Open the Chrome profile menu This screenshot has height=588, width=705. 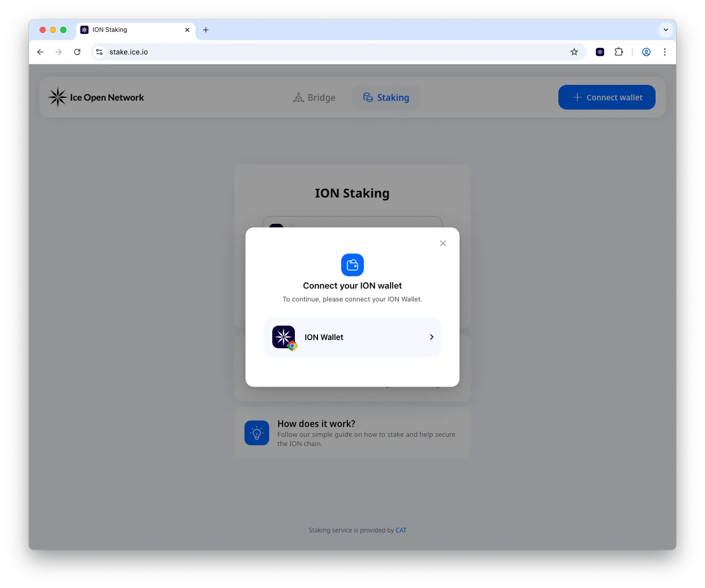(x=646, y=52)
